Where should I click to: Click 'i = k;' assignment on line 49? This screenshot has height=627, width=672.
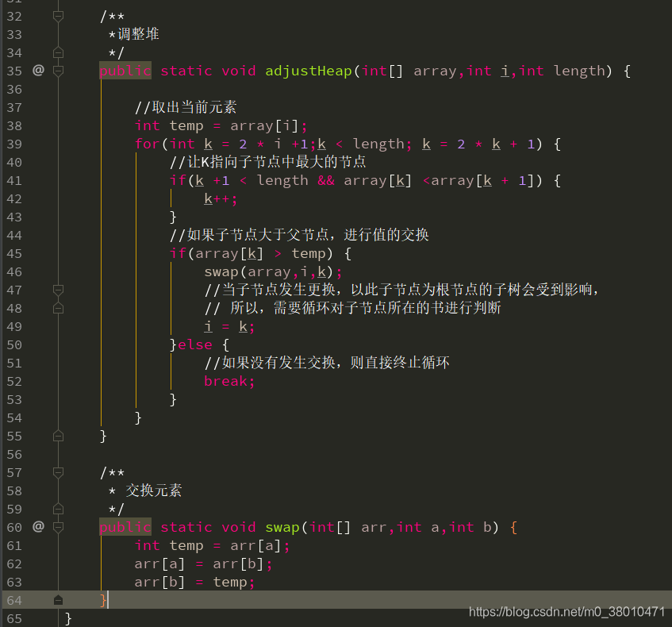(x=229, y=327)
